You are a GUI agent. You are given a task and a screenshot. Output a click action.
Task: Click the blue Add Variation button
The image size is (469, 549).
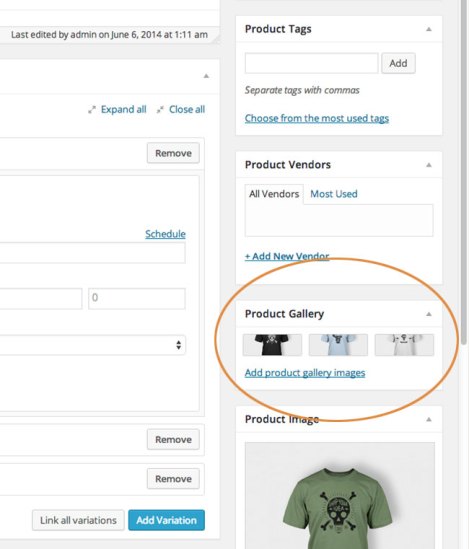click(167, 520)
